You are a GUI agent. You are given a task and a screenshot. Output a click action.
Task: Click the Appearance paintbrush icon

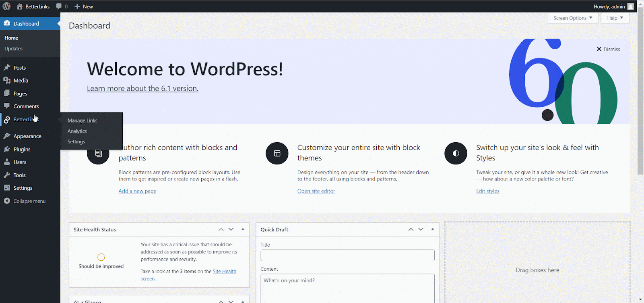pyautogui.click(x=7, y=136)
